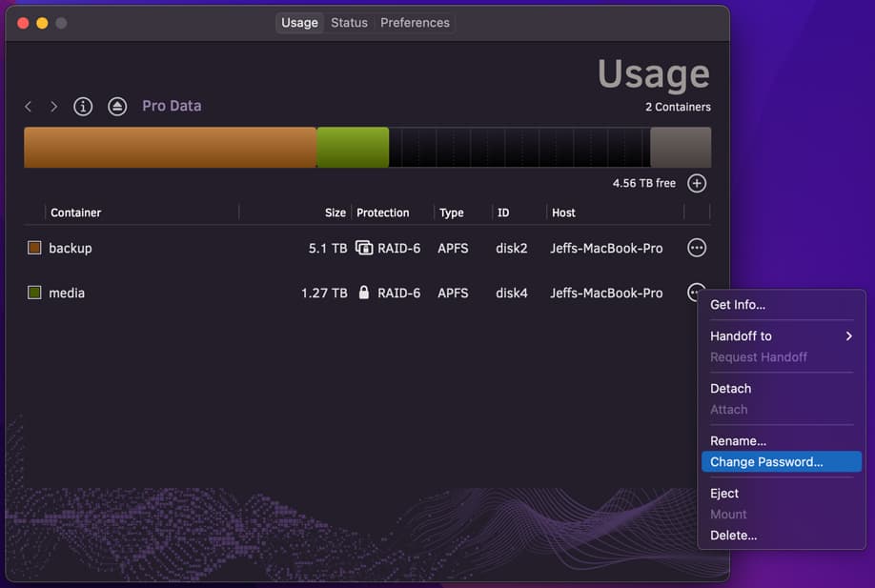The height and width of the screenshot is (588, 875).
Task: Click the gray segment of usage bar
Action: [x=681, y=148]
